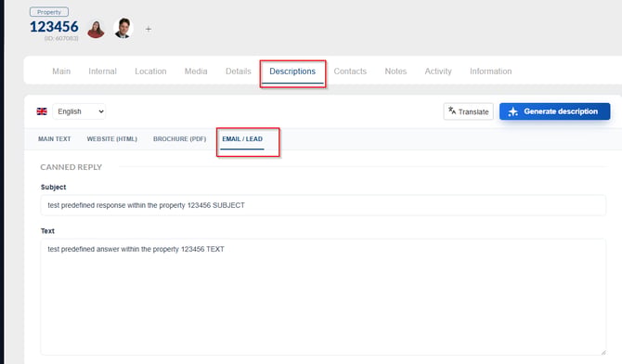The image size is (622, 364).
Task: Open the Details tab
Action: (x=239, y=71)
